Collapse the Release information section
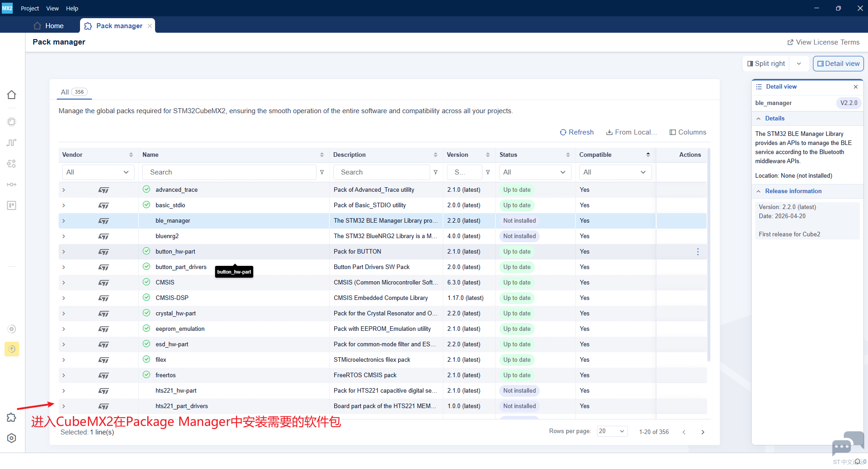Image resolution: width=868 pixels, height=469 pixels. (x=758, y=191)
